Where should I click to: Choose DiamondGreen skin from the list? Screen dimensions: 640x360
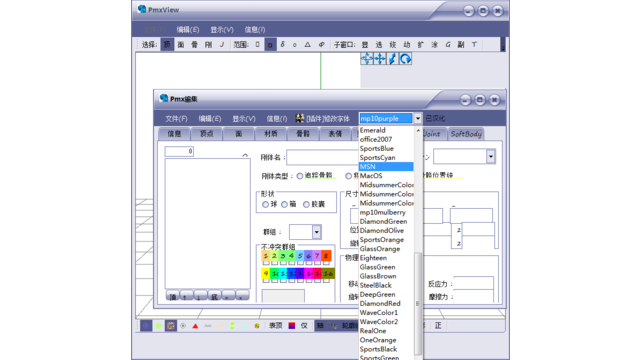click(x=386, y=221)
